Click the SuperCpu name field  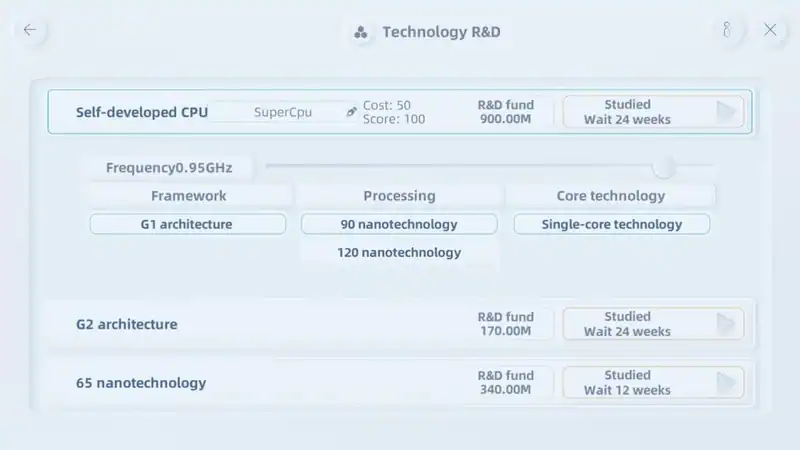(x=283, y=112)
